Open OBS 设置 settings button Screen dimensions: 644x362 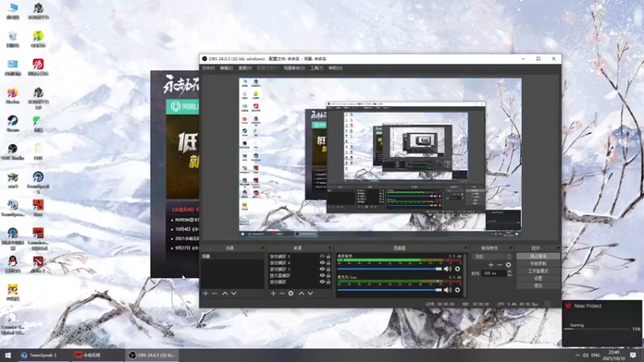click(538, 278)
